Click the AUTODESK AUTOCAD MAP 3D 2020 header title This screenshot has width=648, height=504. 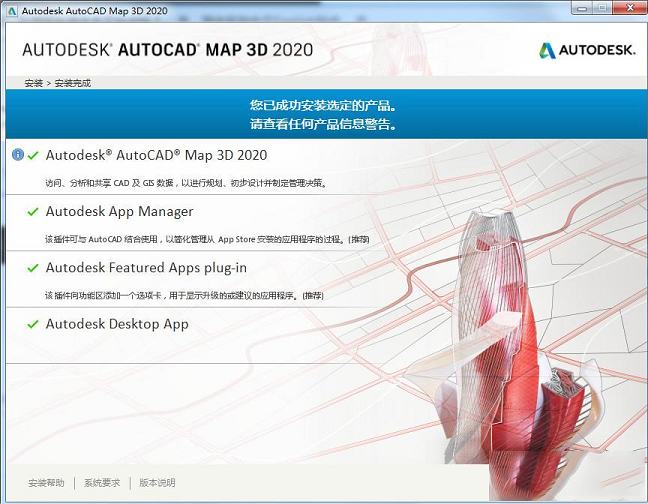click(x=167, y=50)
